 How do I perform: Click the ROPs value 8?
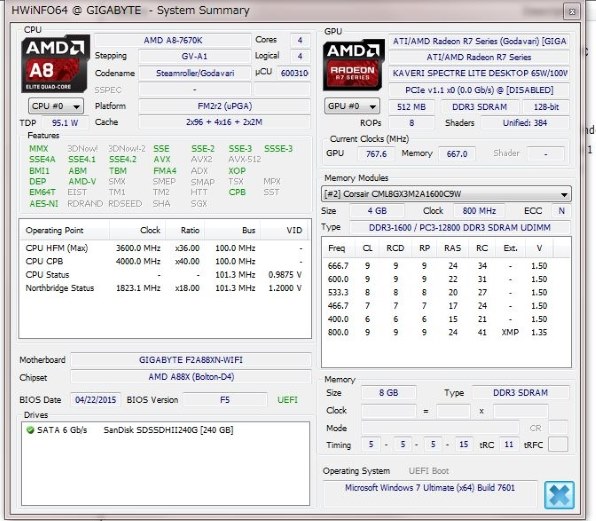[x=411, y=123]
